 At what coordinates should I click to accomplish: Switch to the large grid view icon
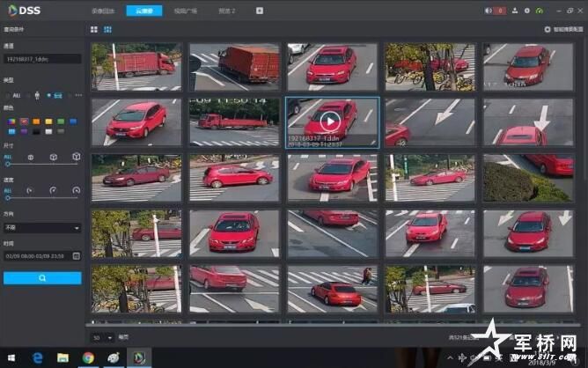point(94,29)
